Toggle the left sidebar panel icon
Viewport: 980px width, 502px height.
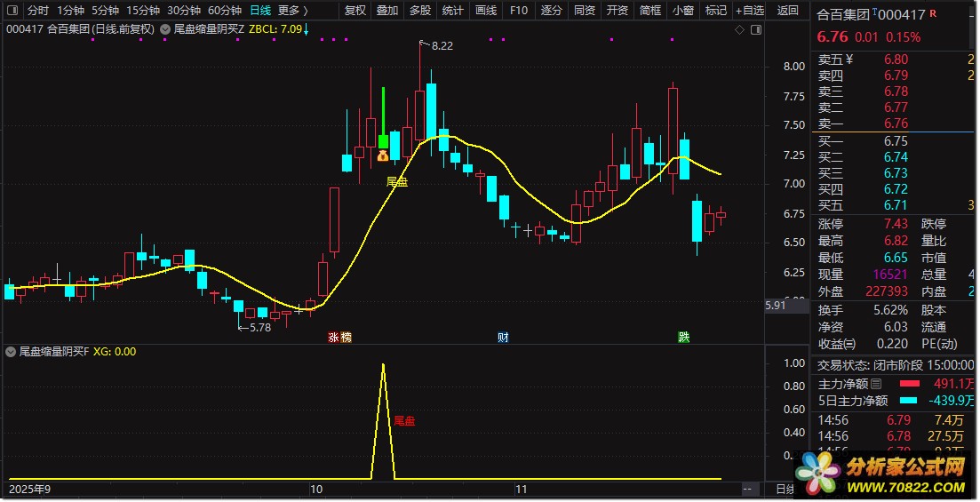click(12, 10)
